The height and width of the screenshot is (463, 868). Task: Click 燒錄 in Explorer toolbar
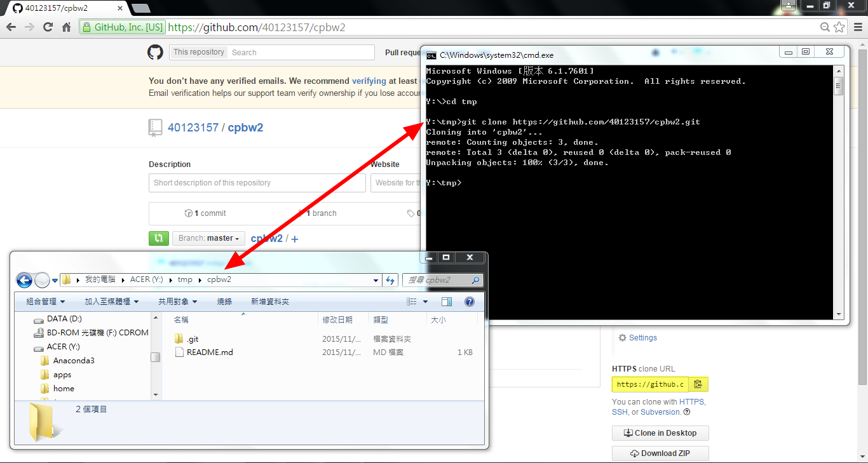click(x=224, y=302)
